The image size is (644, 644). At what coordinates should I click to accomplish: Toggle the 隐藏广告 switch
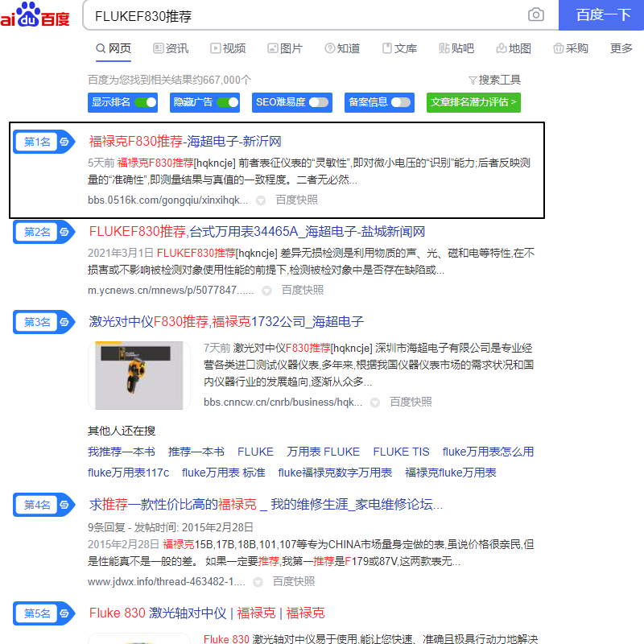[228, 102]
